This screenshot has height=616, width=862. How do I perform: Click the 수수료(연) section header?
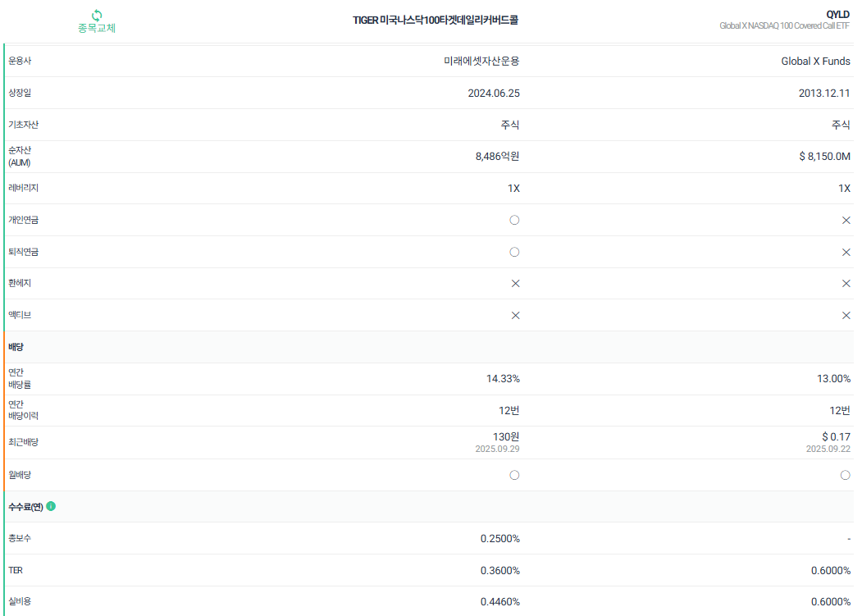tap(26, 507)
